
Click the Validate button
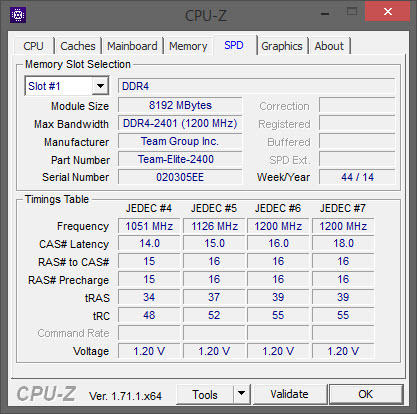(289, 394)
